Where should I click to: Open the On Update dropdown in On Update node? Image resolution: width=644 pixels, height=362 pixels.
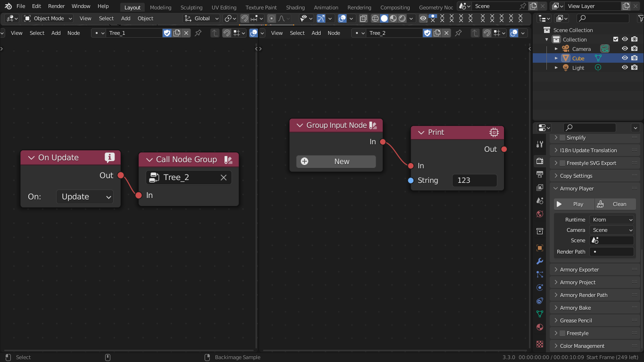85,197
